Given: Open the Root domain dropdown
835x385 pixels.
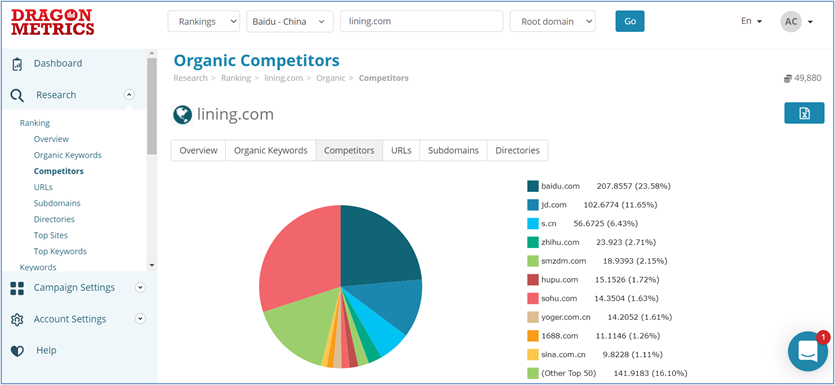Looking at the screenshot, I should coord(553,22).
